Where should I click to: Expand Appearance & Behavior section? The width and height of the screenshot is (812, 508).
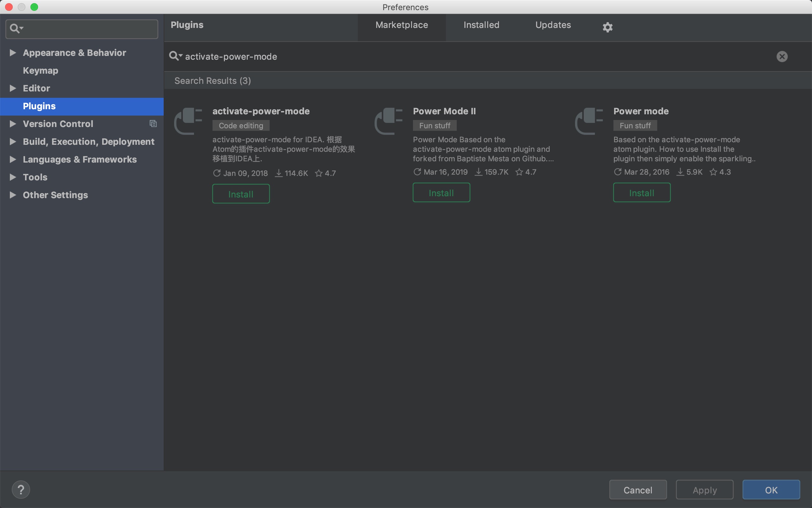point(13,52)
